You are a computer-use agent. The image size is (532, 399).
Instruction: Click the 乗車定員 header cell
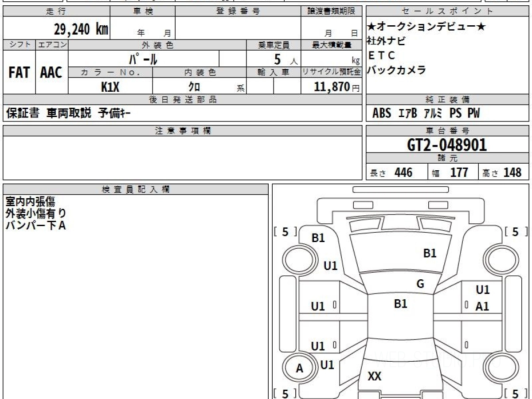pyautogui.click(x=274, y=45)
